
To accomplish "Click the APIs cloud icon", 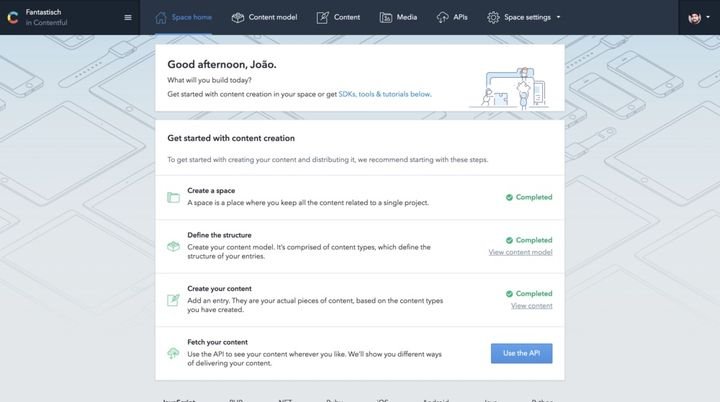I will 443,17.
